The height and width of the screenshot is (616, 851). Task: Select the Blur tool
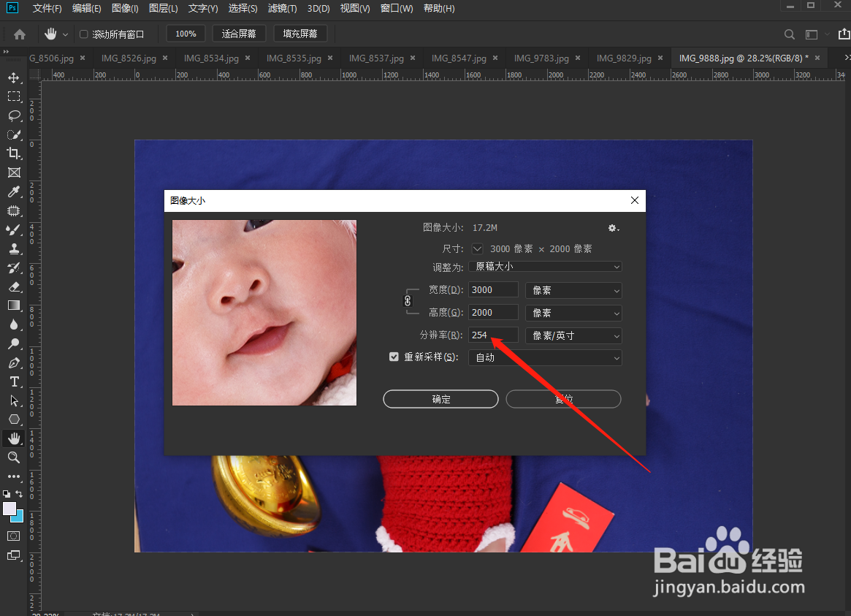14,324
